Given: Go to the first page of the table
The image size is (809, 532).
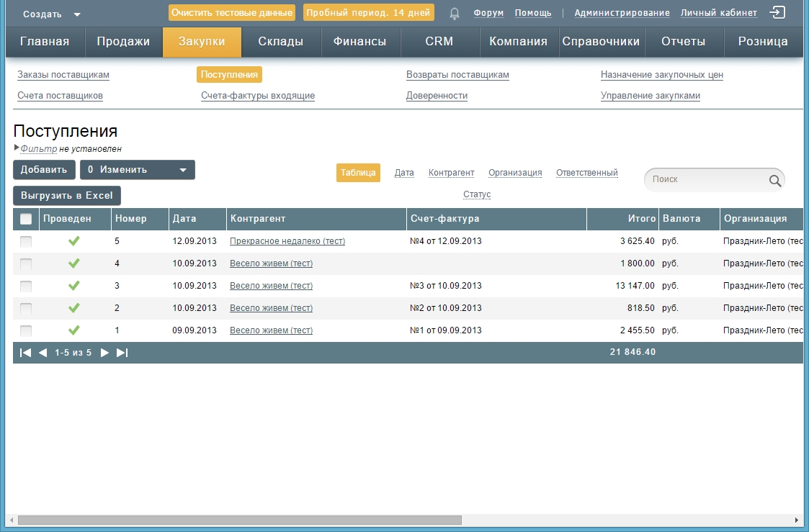Looking at the screenshot, I should [25, 353].
